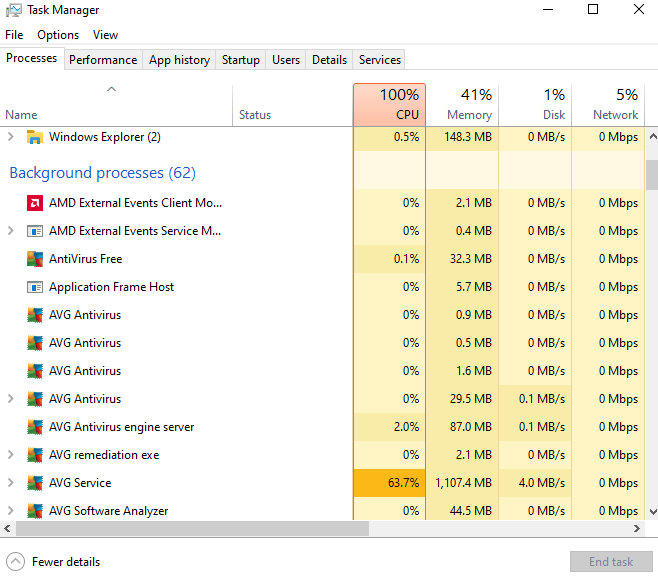This screenshot has width=658, height=581.
Task: Expand the AMD External Events Service Module row
Action: click(x=11, y=231)
